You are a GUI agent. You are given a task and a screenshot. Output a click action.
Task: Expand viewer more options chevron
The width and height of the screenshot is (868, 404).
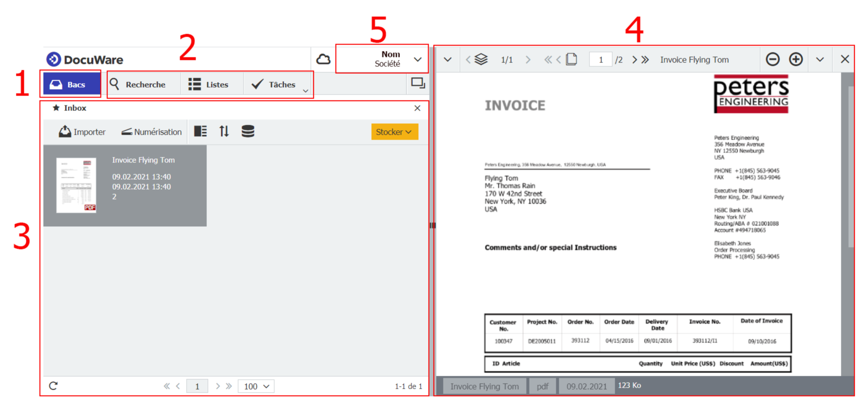[x=820, y=59]
